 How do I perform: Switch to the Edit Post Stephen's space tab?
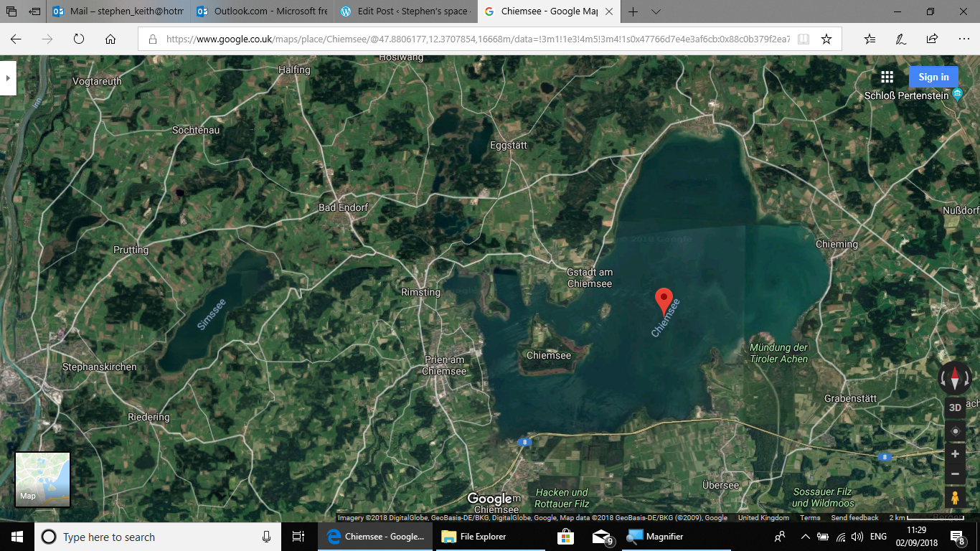tap(405, 11)
